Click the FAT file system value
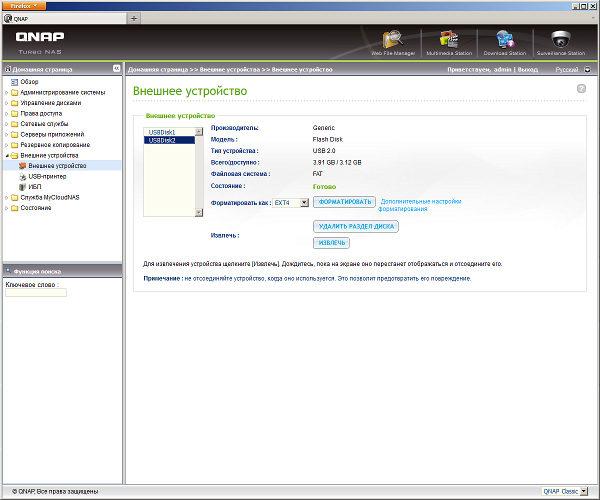Image resolution: width=600 pixels, height=500 pixels. (x=317, y=174)
